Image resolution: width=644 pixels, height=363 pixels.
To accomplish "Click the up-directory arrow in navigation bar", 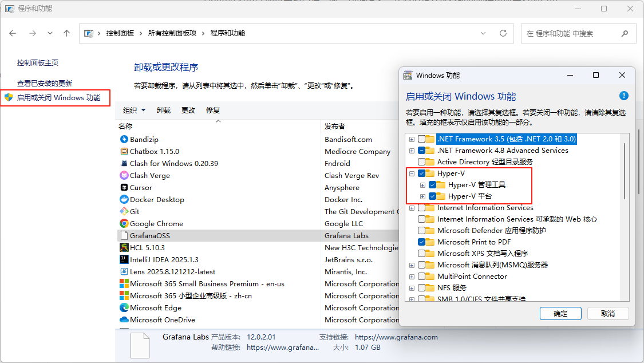I will (67, 33).
